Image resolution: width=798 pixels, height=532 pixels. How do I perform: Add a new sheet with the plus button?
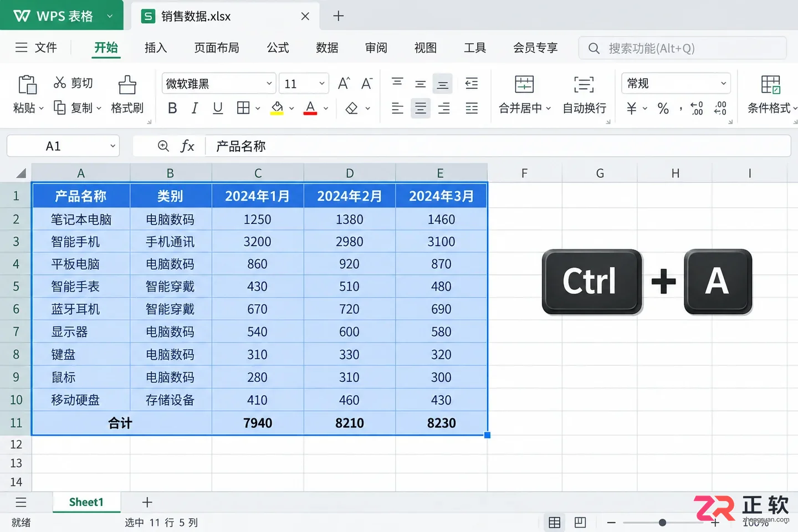(x=147, y=503)
